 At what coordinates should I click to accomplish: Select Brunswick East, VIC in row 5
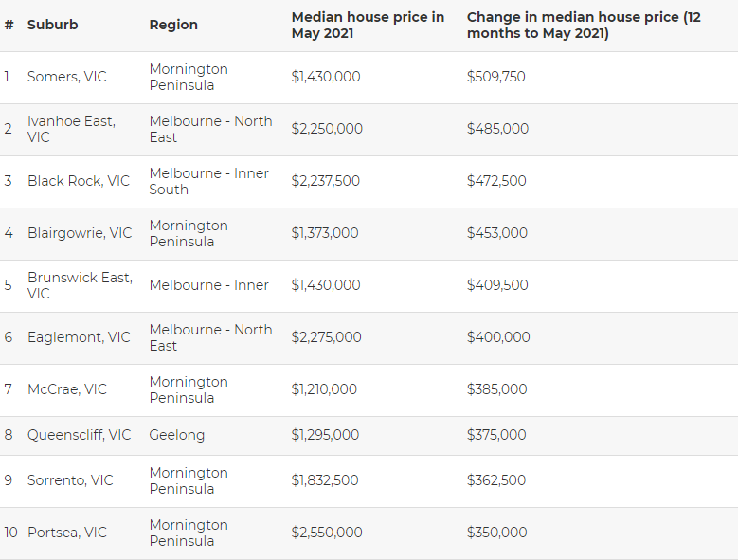pos(80,285)
